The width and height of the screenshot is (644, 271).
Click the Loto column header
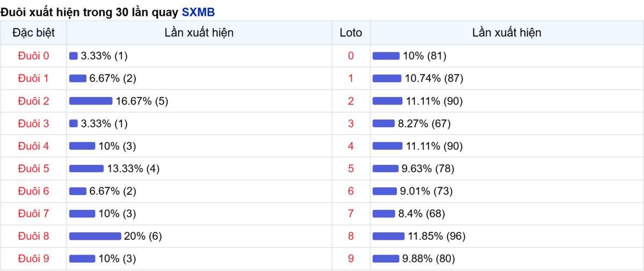pyautogui.click(x=351, y=33)
